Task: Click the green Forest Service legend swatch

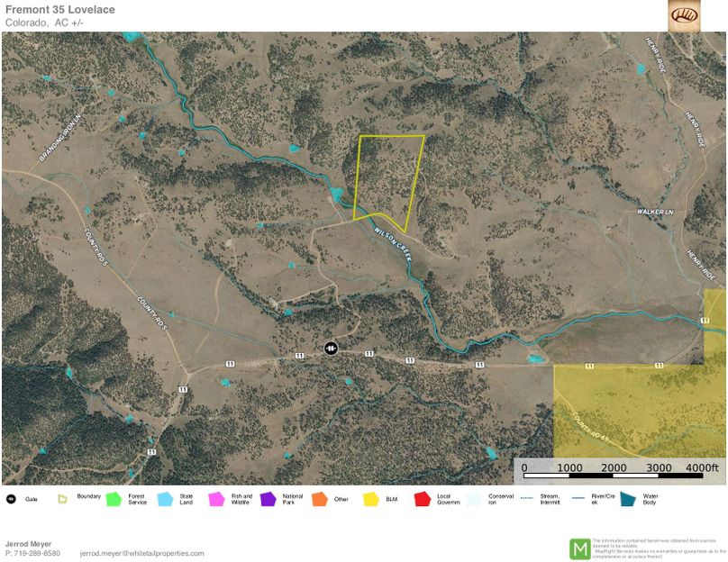Action: 114,498
